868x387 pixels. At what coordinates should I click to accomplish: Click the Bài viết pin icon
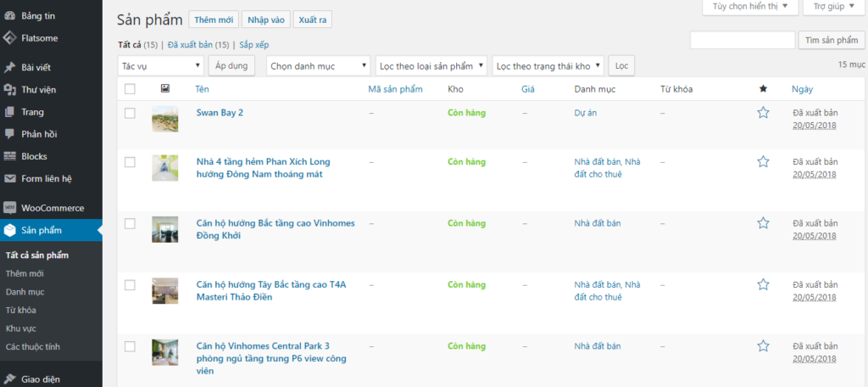point(9,68)
